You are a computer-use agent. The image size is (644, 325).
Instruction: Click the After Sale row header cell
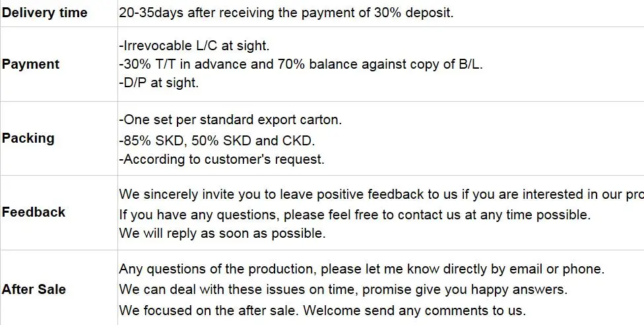pyautogui.click(x=34, y=289)
